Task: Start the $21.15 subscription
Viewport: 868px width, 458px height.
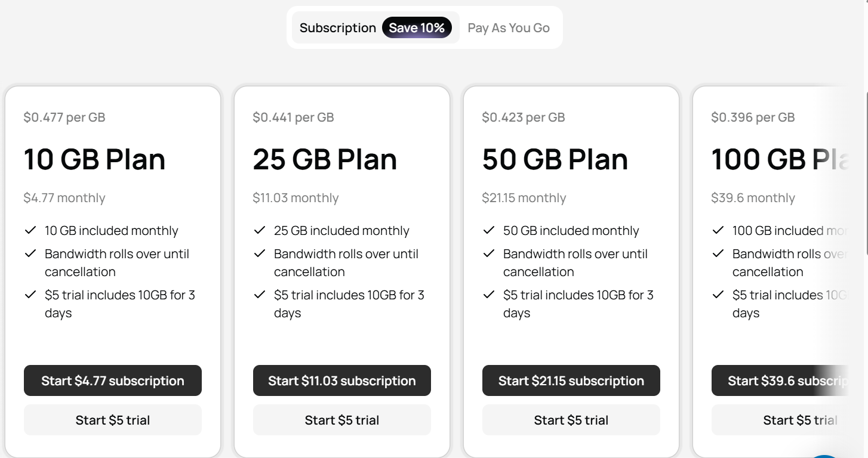Action: (x=571, y=380)
